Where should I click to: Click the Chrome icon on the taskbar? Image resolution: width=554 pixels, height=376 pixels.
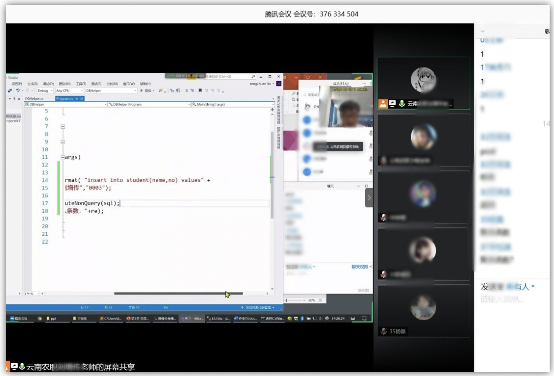tap(40, 318)
